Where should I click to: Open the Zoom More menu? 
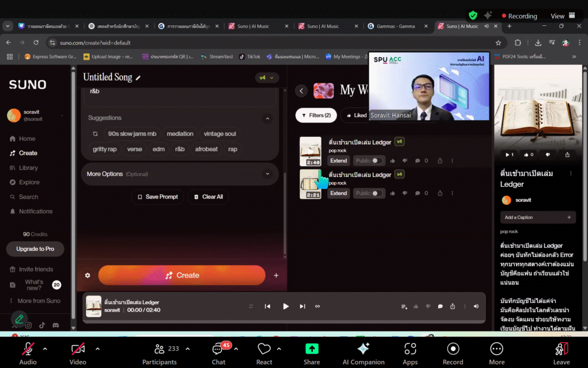(x=497, y=354)
